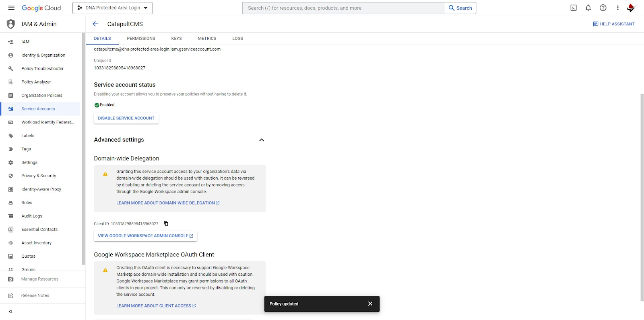This screenshot has width=644, height=320.
Task: Click the Audit Logs list icon
Action: (x=11, y=216)
